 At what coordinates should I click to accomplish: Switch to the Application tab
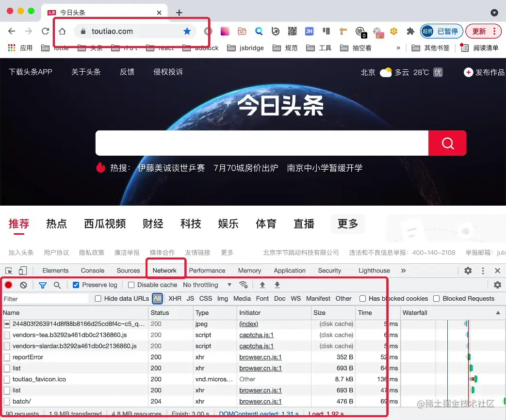[290, 271]
